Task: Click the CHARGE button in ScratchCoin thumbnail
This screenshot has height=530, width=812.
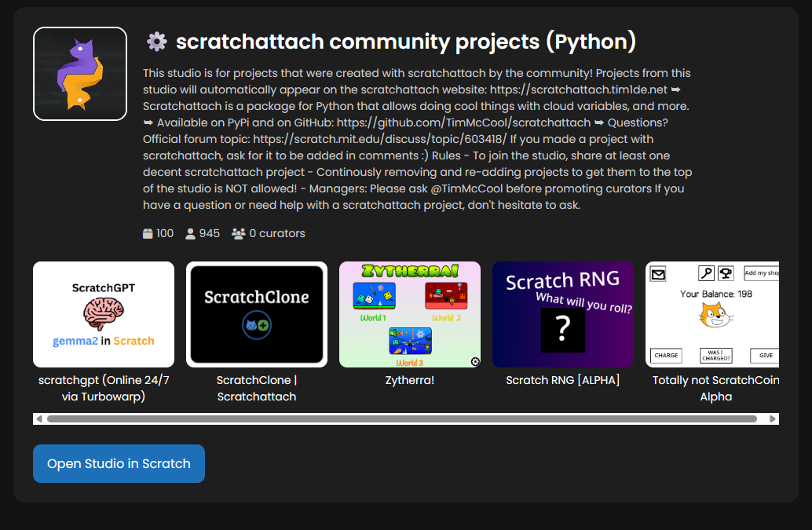Action: pos(666,356)
